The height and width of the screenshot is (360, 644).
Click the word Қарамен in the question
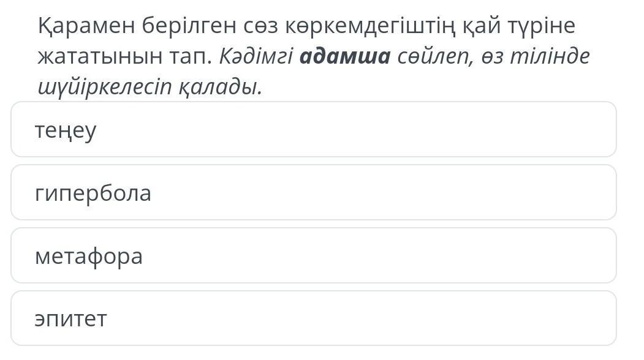click(86, 26)
